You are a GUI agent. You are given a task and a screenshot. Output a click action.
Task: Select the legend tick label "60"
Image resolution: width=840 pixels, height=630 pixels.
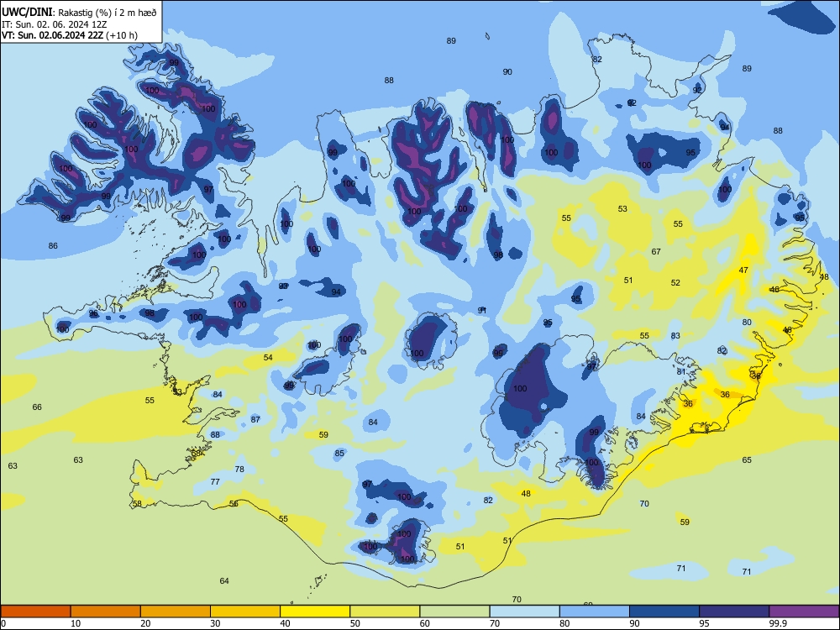425,623
